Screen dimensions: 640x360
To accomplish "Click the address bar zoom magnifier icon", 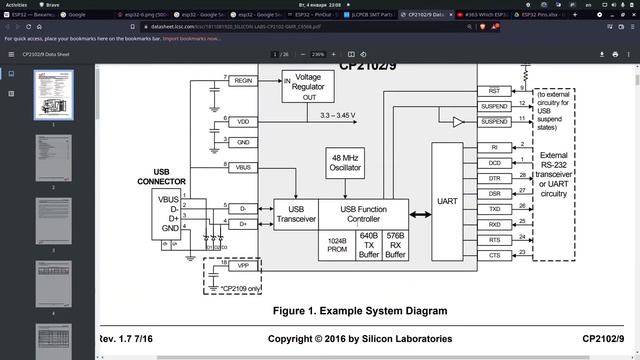I will tap(470, 27).
